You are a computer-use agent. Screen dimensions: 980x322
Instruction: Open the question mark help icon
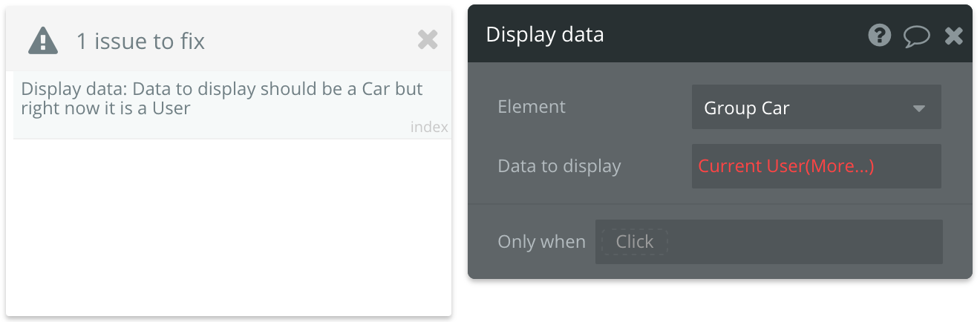(x=879, y=35)
